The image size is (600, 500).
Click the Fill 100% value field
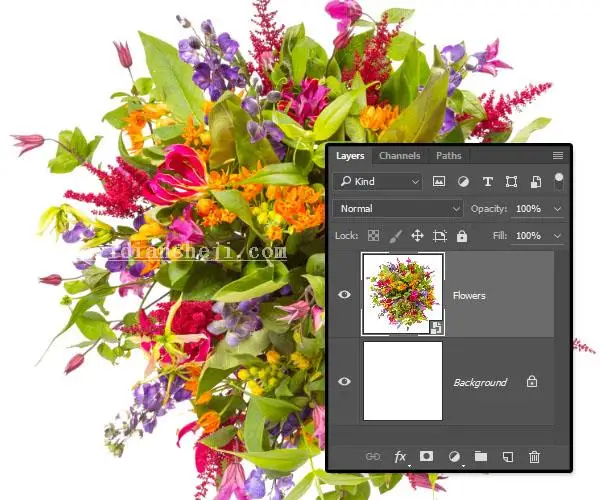528,236
